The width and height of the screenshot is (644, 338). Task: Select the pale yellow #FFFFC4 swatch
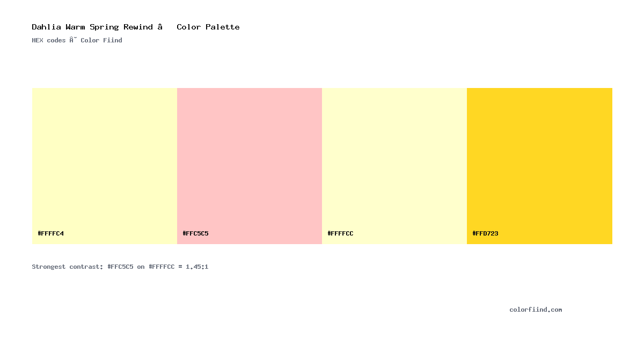click(105, 166)
